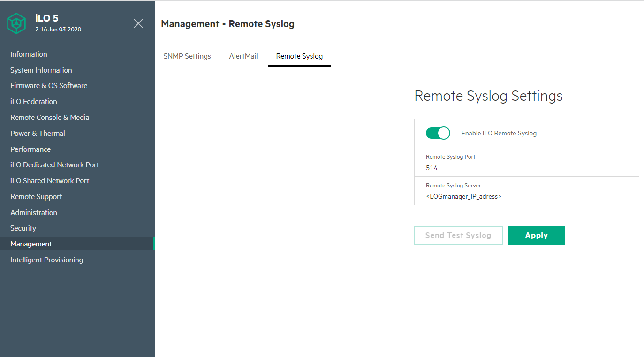This screenshot has height=357, width=644.
Task: Edit the Remote Syslog Server field
Action: pyautogui.click(x=527, y=191)
